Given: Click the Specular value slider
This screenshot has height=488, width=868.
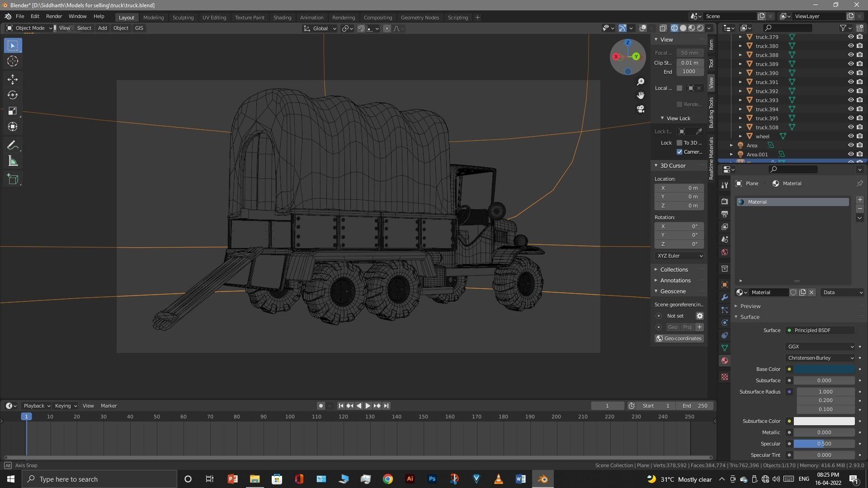Looking at the screenshot, I should pyautogui.click(x=824, y=444).
